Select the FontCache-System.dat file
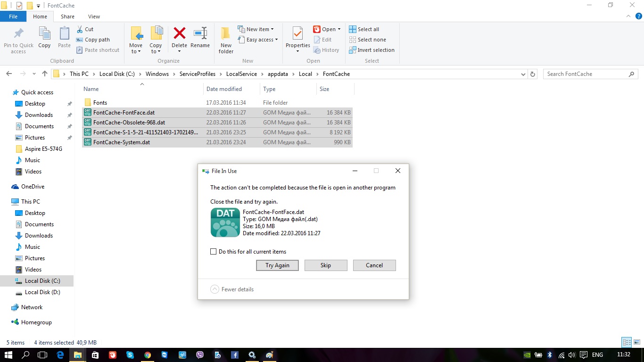This screenshot has width=644, height=362. tap(217, 142)
